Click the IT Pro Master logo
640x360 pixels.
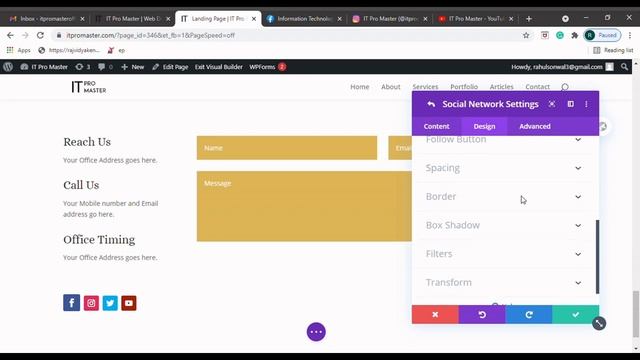click(89, 87)
